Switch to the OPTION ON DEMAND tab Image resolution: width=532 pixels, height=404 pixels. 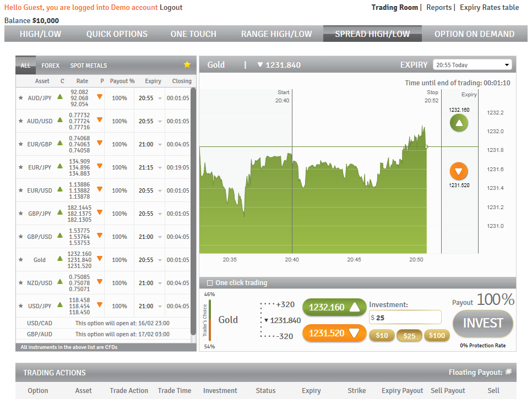[x=474, y=34]
